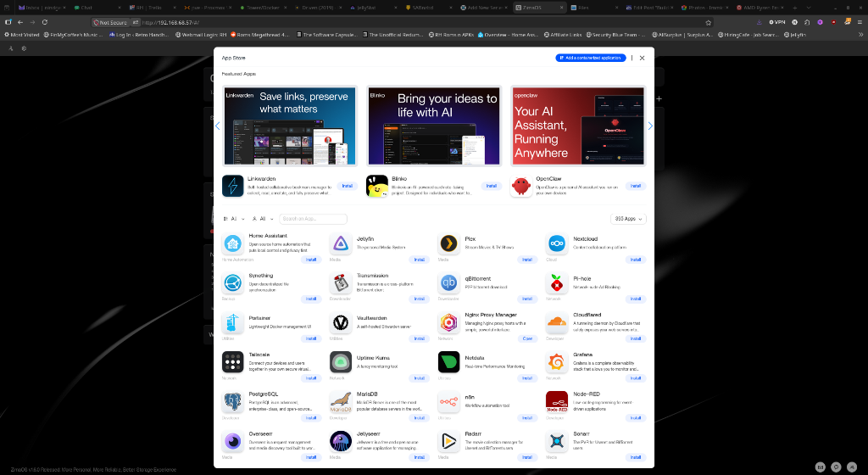Open the Linkwarden featured banner
Screen dimensions: 868x475
pos(290,126)
